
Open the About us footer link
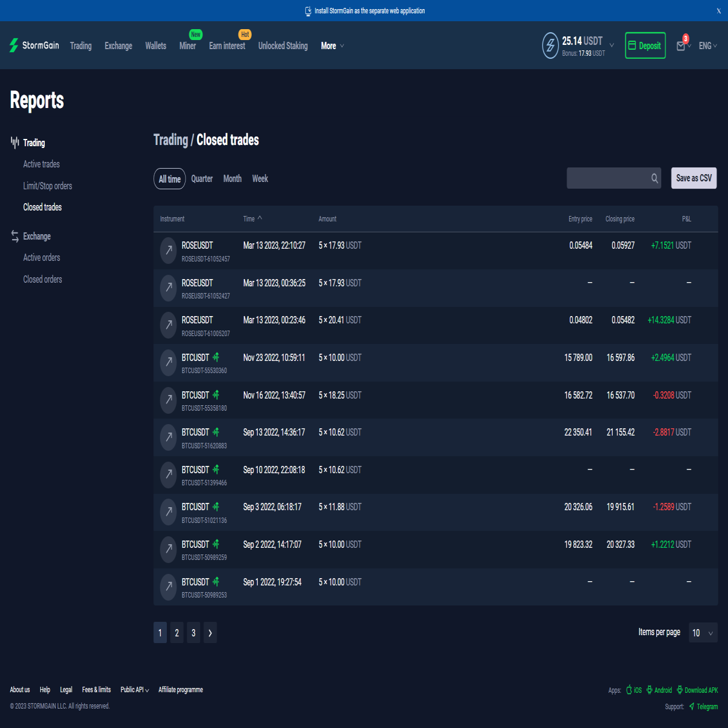pyautogui.click(x=20, y=690)
